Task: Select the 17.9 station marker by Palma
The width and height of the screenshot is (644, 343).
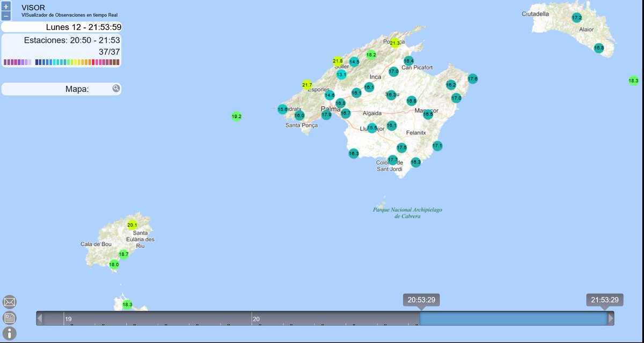Action: click(x=326, y=115)
